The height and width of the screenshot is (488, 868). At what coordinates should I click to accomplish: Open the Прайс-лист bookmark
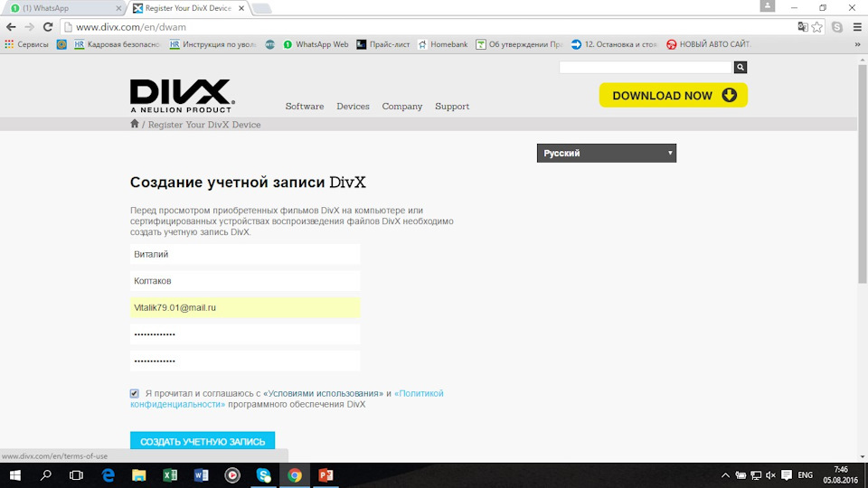tap(383, 44)
